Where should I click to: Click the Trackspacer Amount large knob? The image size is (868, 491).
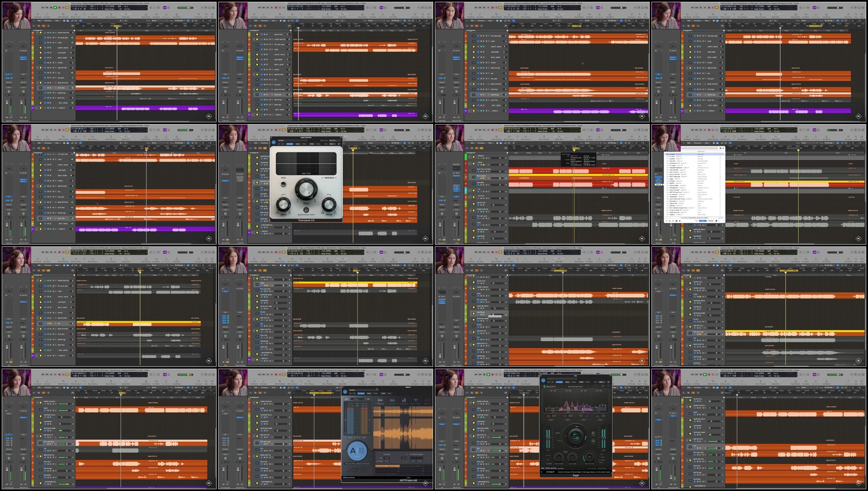point(306,190)
